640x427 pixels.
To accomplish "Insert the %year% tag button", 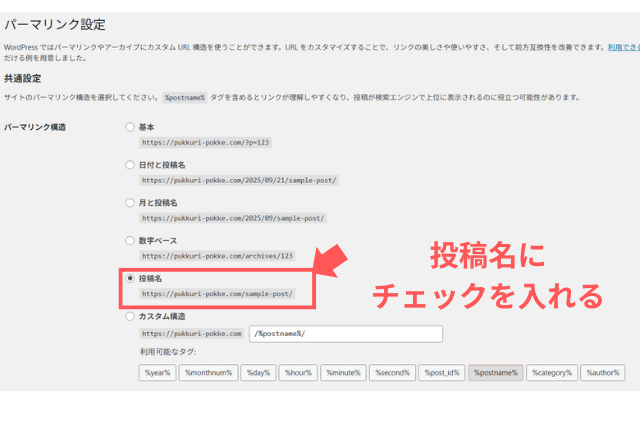I will 157,373.
